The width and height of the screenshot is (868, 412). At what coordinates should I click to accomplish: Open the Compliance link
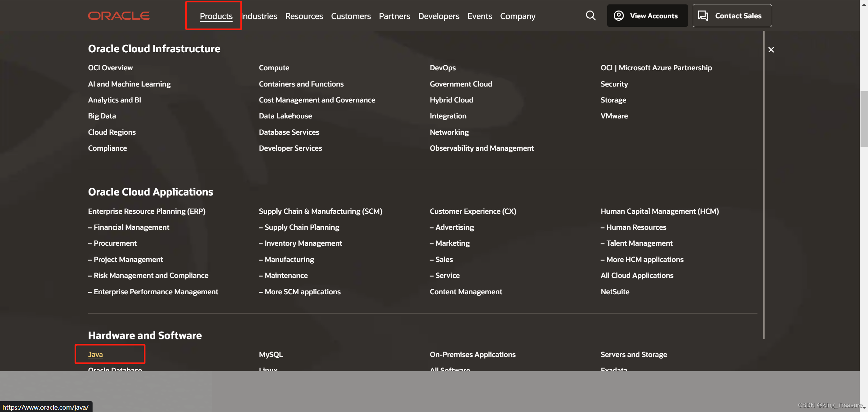[107, 148]
